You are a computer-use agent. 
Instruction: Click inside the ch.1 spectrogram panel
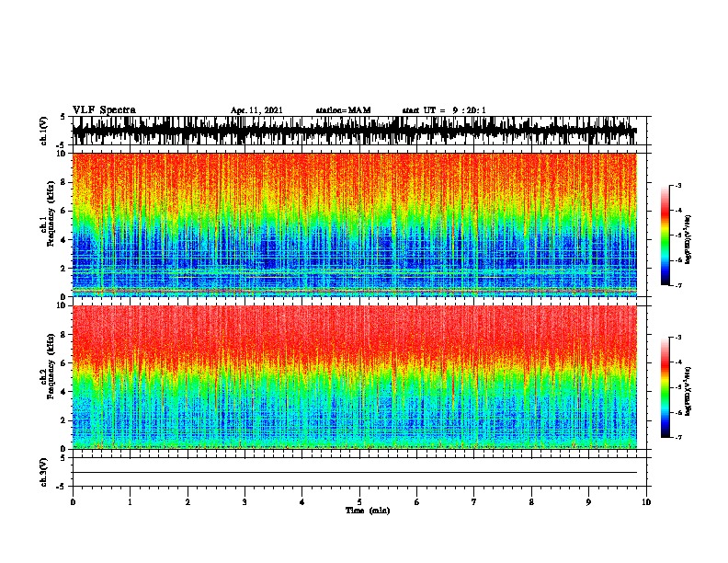[354, 224]
